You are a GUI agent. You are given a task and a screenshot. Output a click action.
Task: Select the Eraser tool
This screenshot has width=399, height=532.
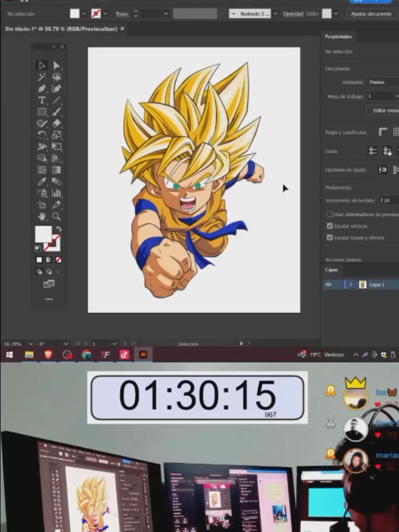click(x=57, y=124)
